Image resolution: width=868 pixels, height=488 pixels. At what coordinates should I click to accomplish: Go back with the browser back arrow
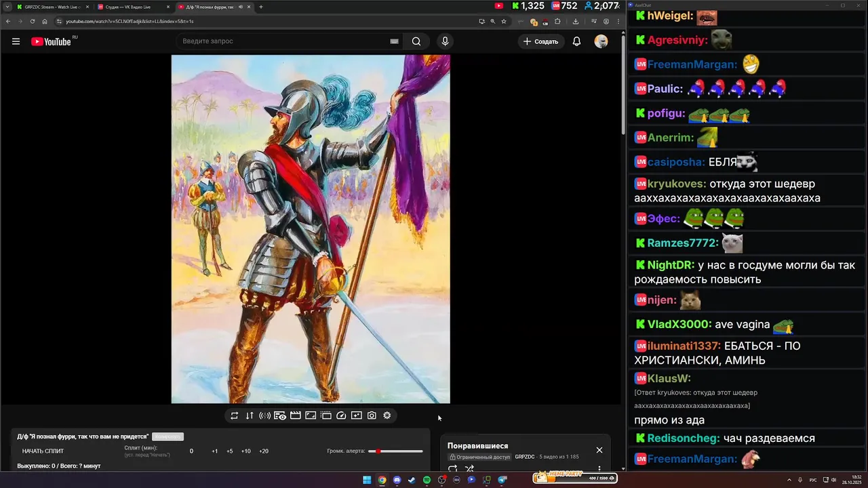tap(7, 21)
